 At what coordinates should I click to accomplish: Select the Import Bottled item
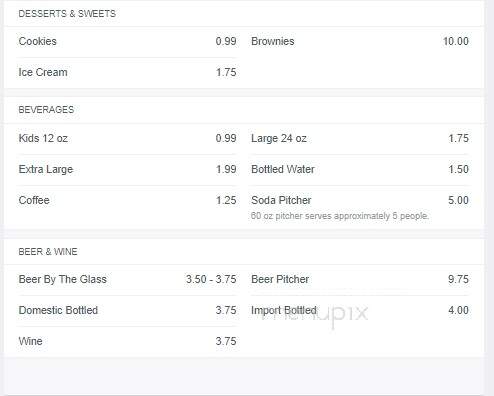click(x=284, y=310)
